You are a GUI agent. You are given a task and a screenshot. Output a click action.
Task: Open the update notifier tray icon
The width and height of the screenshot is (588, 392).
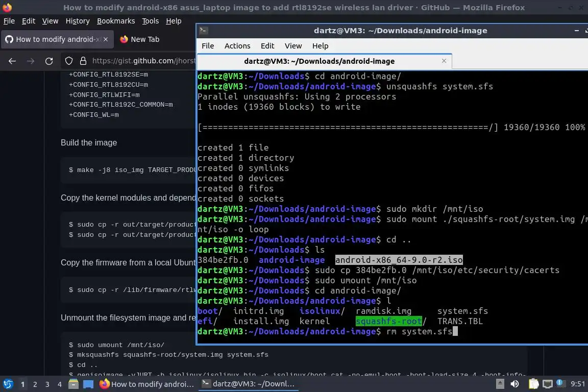point(560,383)
